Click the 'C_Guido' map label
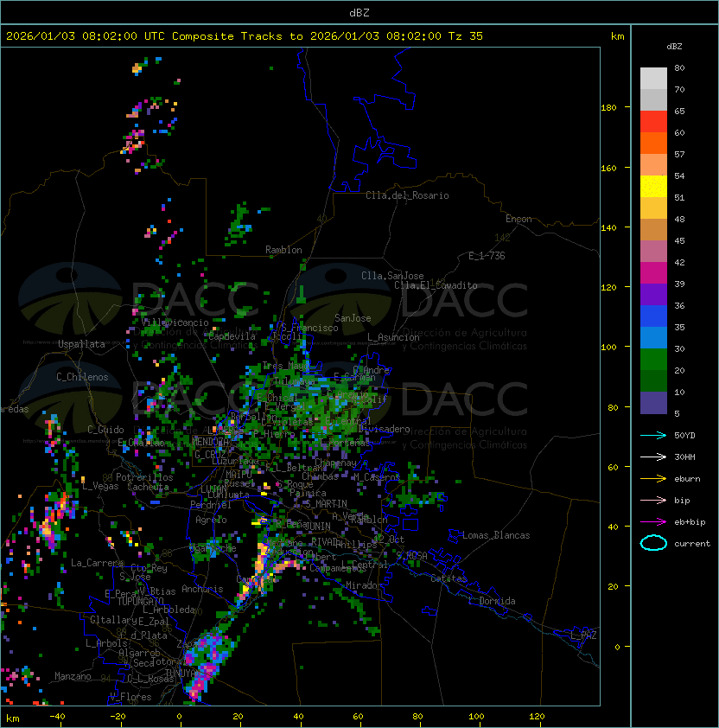This screenshot has height=728, width=719. point(105,430)
